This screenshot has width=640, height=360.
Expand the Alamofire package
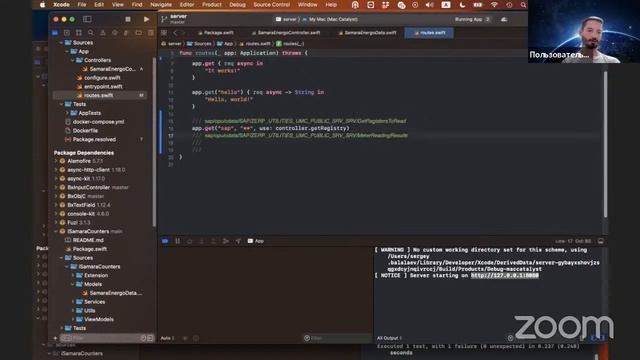[56, 161]
